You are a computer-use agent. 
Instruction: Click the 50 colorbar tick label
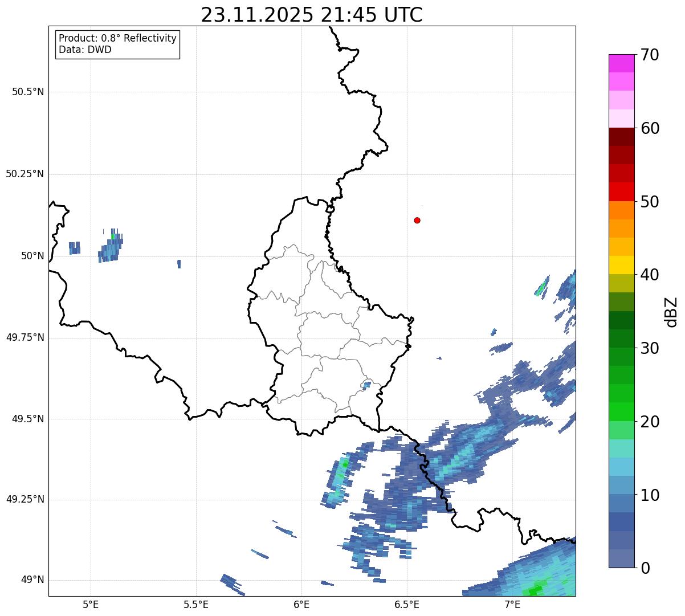pos(650,202)
